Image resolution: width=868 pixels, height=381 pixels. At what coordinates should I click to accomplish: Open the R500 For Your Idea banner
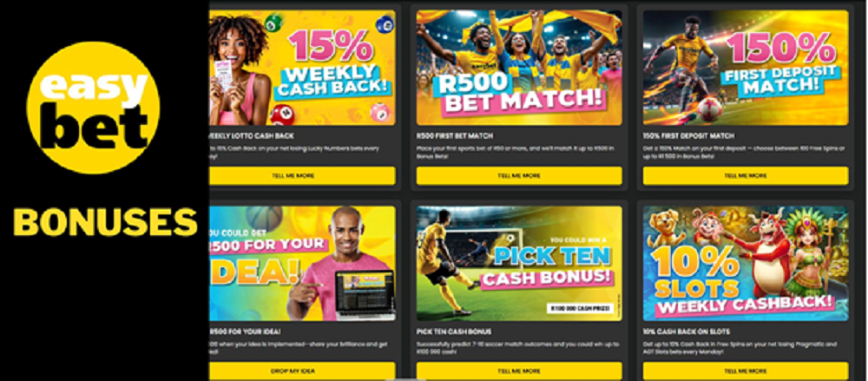click(302, 264)
